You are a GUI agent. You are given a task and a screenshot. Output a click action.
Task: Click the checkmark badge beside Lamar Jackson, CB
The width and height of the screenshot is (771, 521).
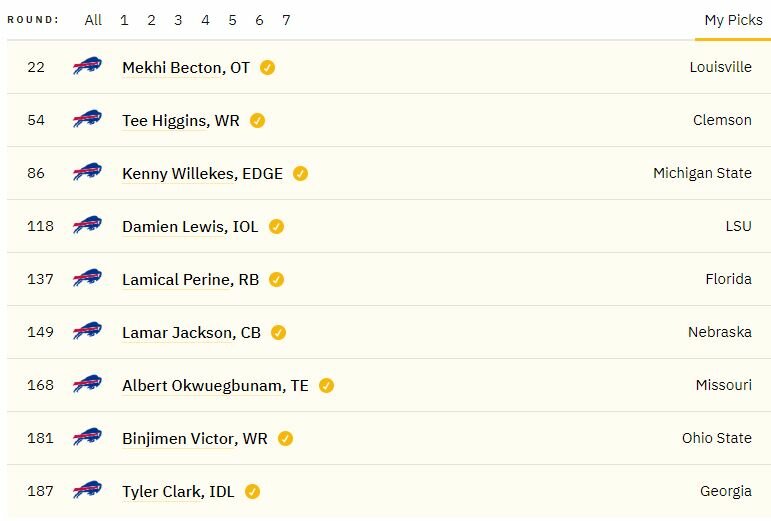coord(278,333)
